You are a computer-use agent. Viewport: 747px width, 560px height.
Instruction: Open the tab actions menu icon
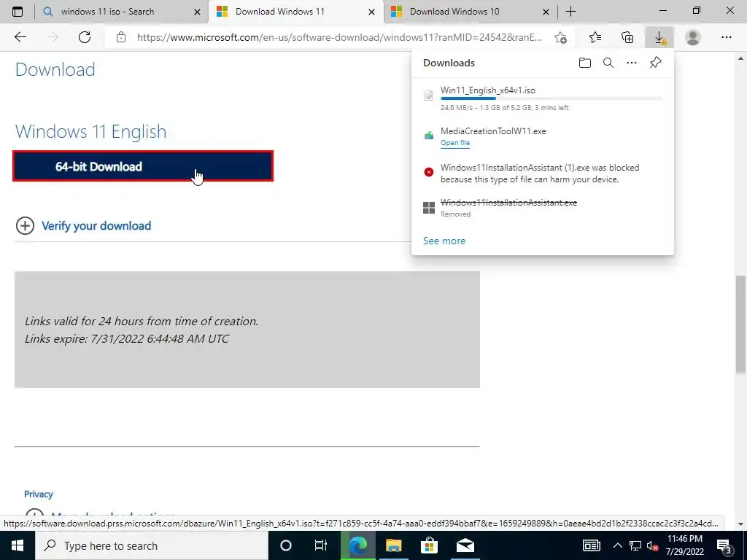pos(18,12)
